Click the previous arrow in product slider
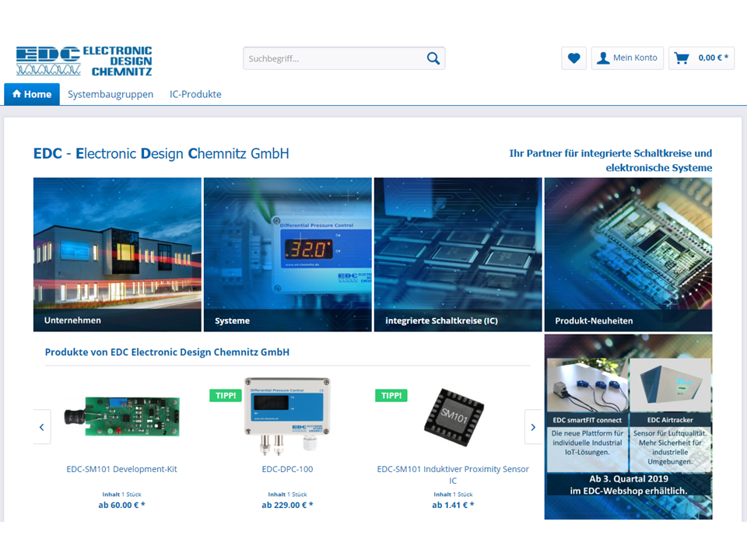The height and width of the screenshot is (560, 747). pyautogui.click(x=42, y=427)
